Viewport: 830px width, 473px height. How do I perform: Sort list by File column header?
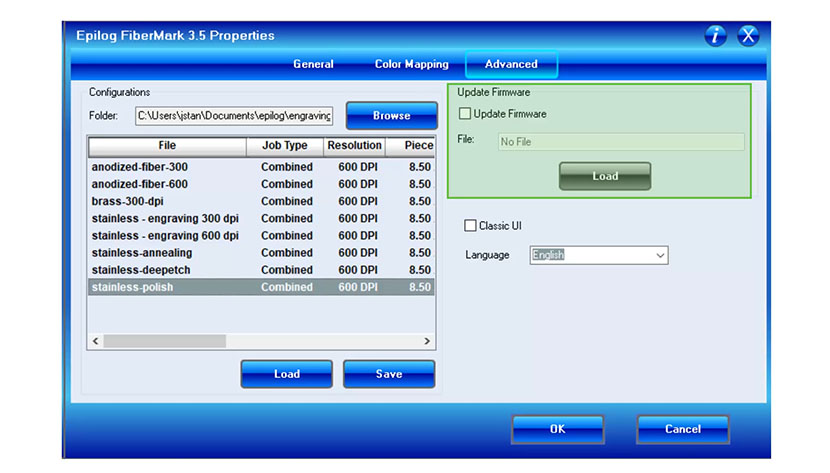(x=167, y=146)
